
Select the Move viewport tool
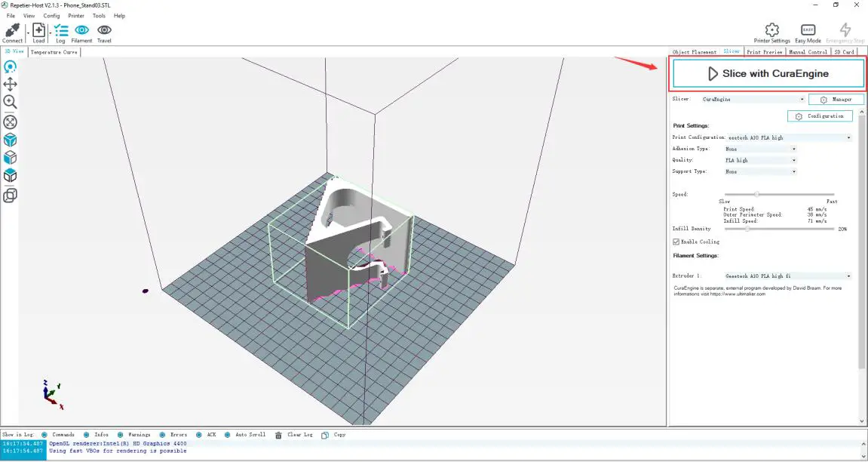pyautogui.click(x=10, y=84)
